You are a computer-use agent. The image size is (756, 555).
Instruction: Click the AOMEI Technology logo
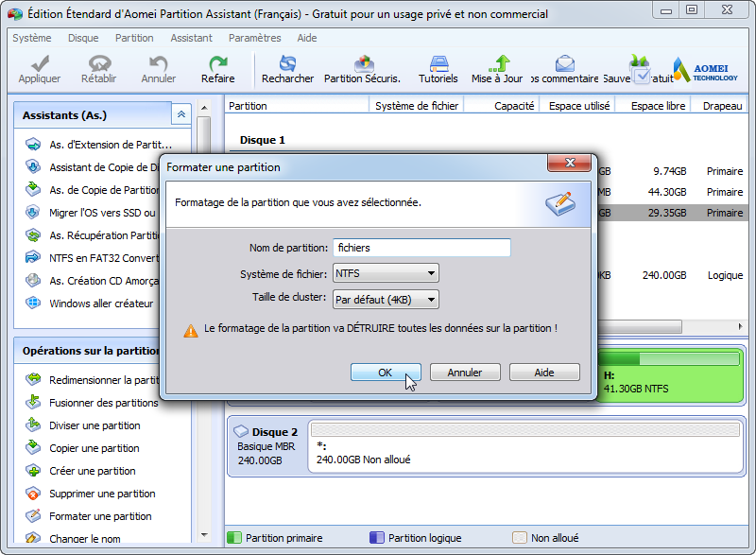click(x=705, y=70)
